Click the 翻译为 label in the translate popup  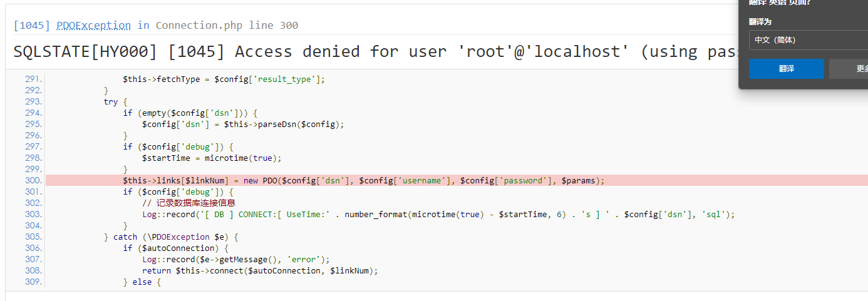(760, 22)
